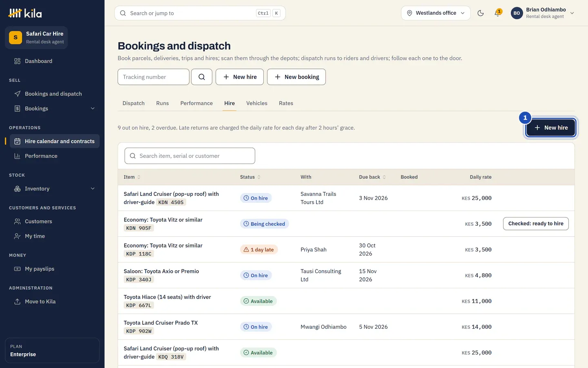Viewport: 588px width, 368px height.
Task: Switch to the Vehicles tab
Action: point(257,103)
